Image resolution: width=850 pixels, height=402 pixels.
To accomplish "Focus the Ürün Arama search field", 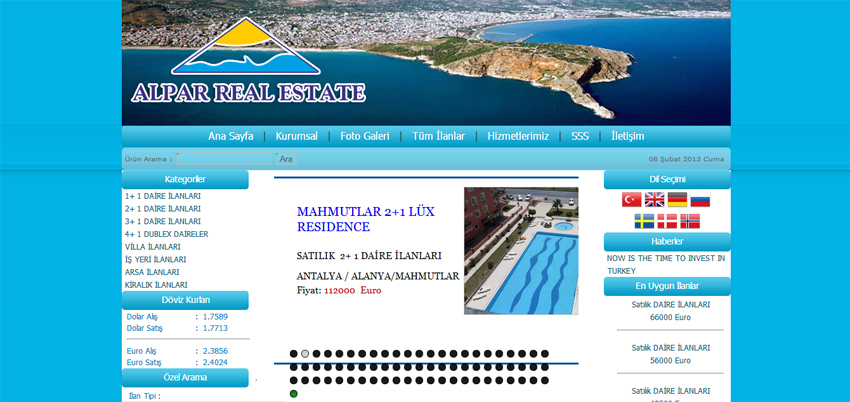I will point(224,159).
